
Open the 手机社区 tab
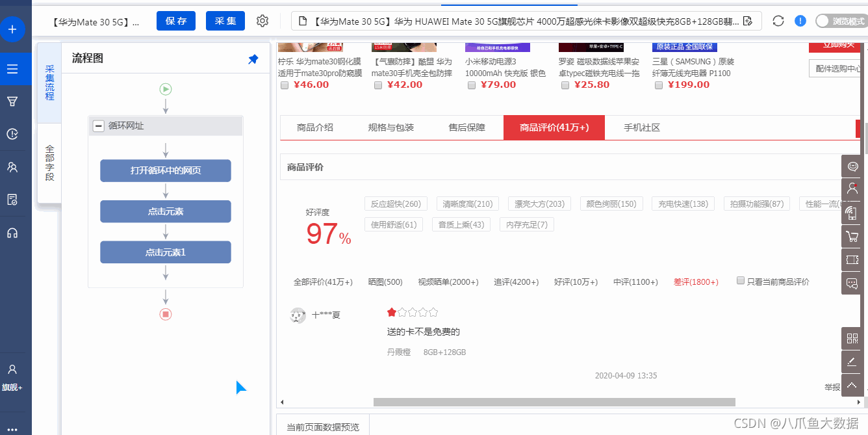click(x=642, y=127)
